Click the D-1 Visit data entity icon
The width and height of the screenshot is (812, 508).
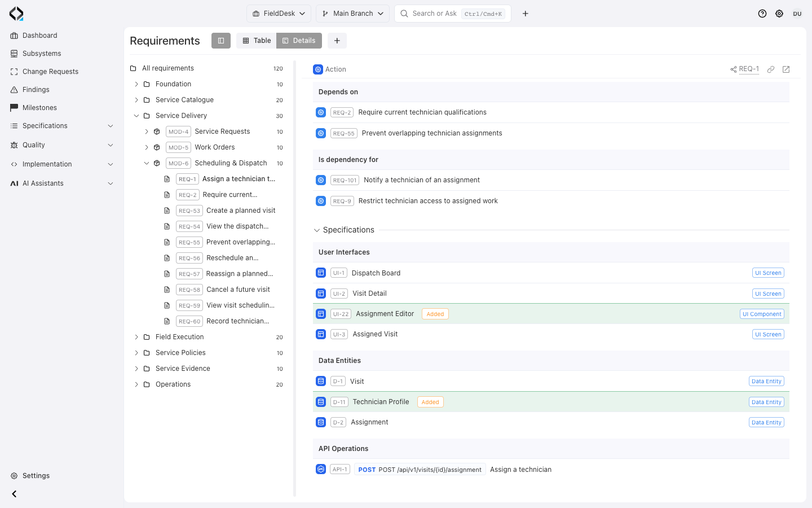click(321, 381)
